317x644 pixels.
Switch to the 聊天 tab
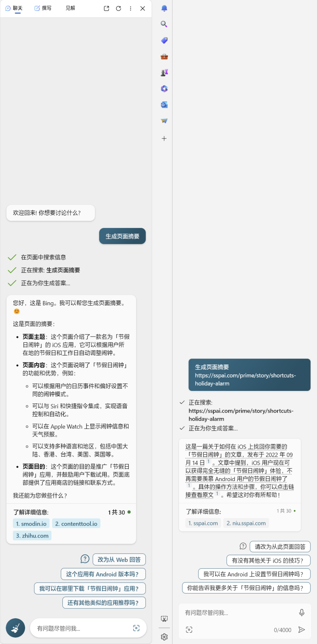[14, 8]
